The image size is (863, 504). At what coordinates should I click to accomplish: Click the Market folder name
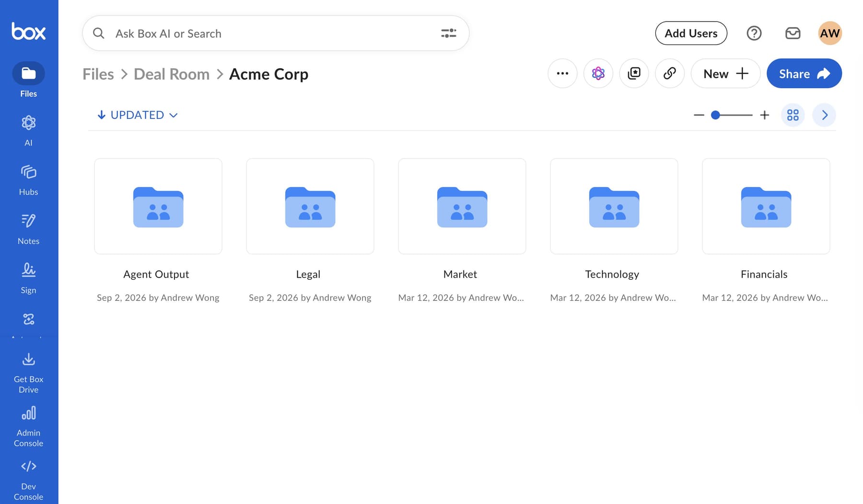[x=460, y=274]
